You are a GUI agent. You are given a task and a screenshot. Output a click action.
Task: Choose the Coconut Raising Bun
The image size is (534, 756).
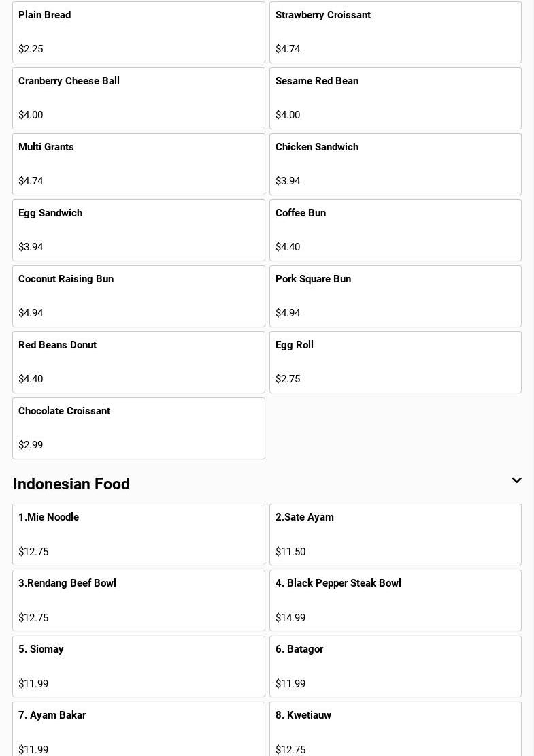pyautogui.click(x=138, y=296)
